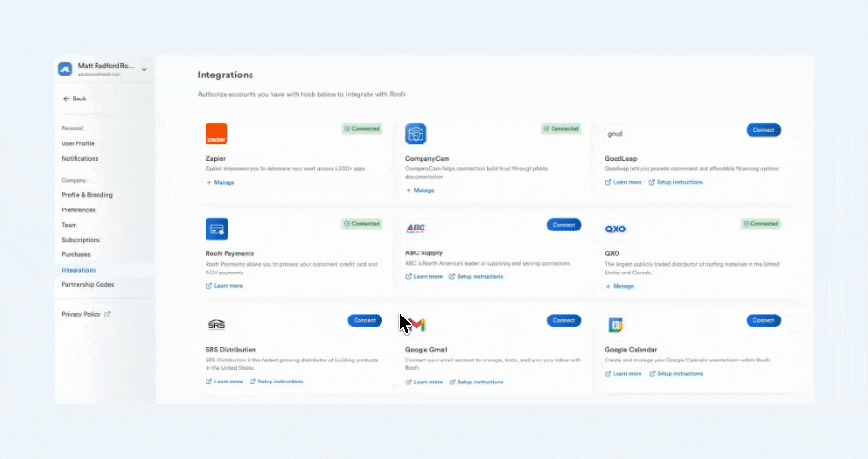The width and height of the screenshot is (868, 459).
Task: Select Integrations in the sidebar
Action: click(x=78, y=270)
